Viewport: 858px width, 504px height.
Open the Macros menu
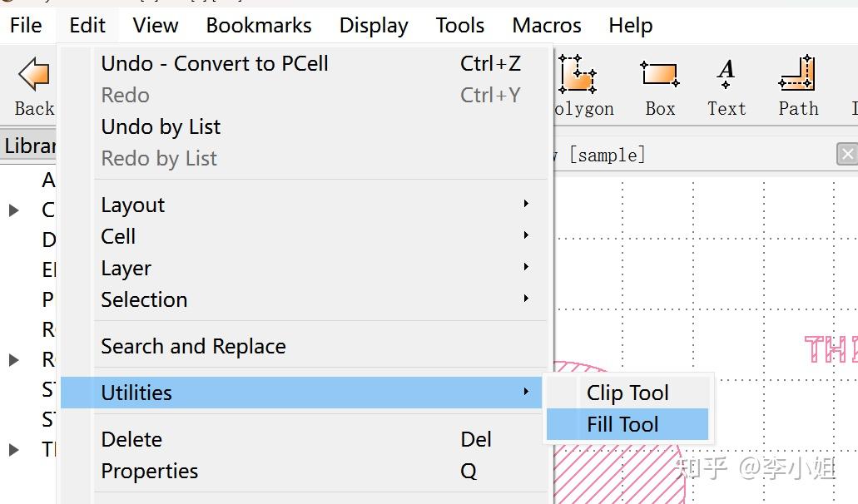(547, 26)
